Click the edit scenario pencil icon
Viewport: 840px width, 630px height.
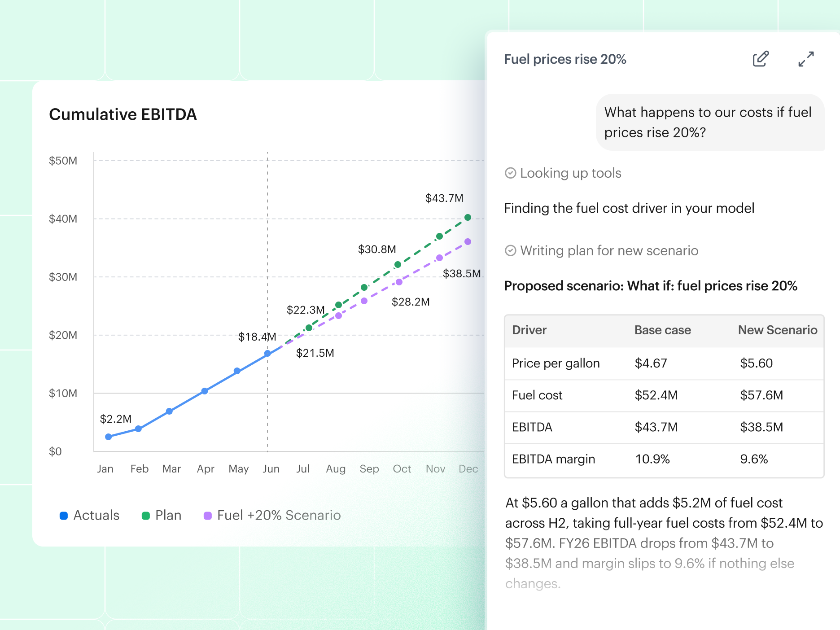point(761,59)
